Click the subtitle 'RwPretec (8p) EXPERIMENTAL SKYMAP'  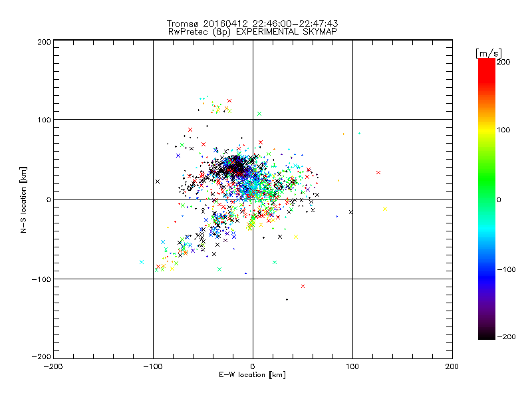pos(252,32)
